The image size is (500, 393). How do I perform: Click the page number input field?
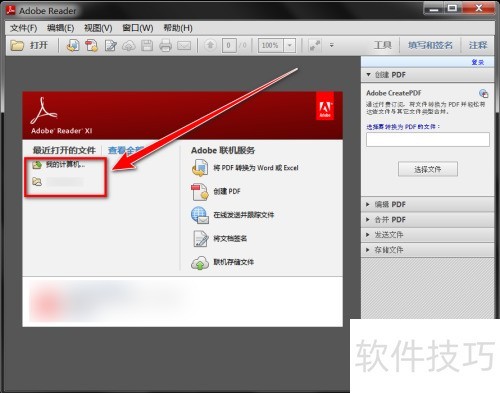pyautogui.click(x=229, y=45)
